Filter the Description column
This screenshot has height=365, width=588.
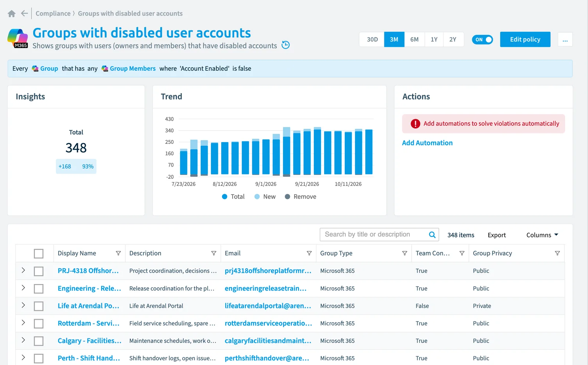tap(214, 253)
